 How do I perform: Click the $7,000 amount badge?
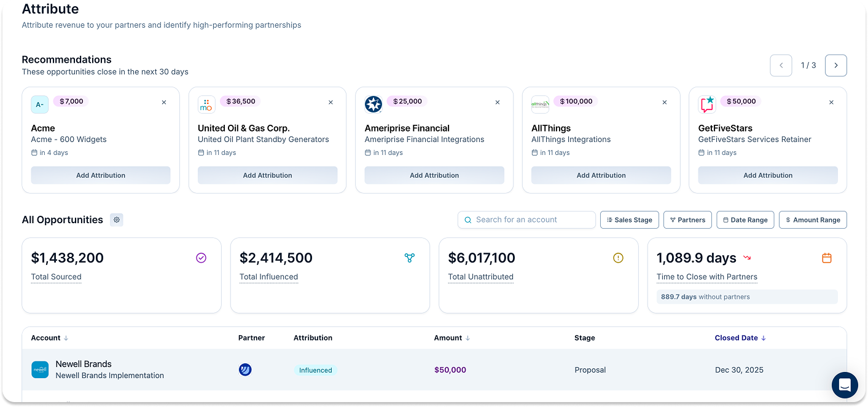tap(71, 101)
